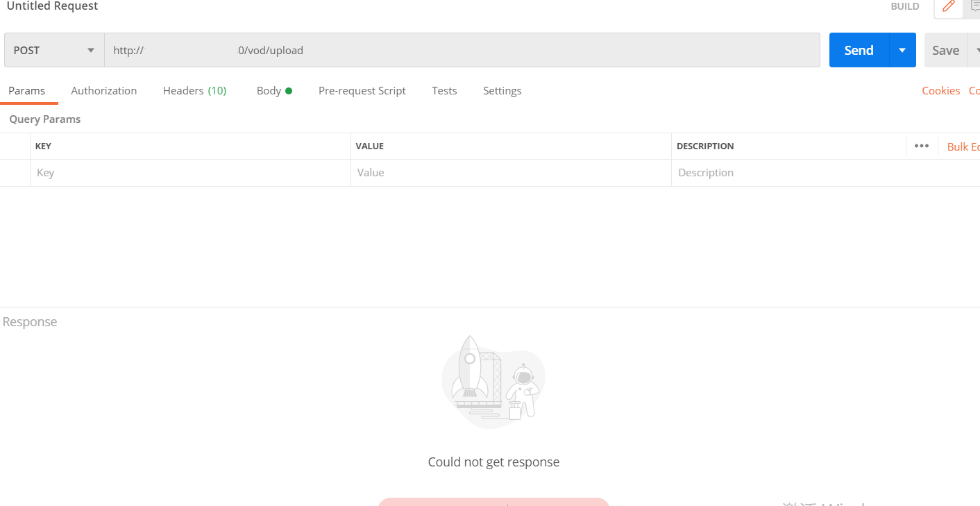Click the DESCRIPTION column header

tap(705, 146)
